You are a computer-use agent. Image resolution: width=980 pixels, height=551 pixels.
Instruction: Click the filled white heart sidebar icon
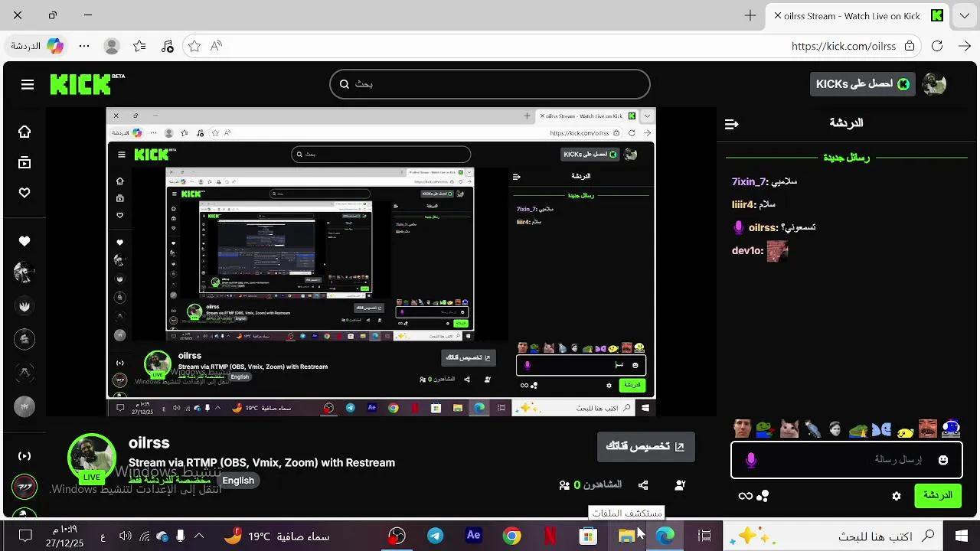tap(24, 241)
